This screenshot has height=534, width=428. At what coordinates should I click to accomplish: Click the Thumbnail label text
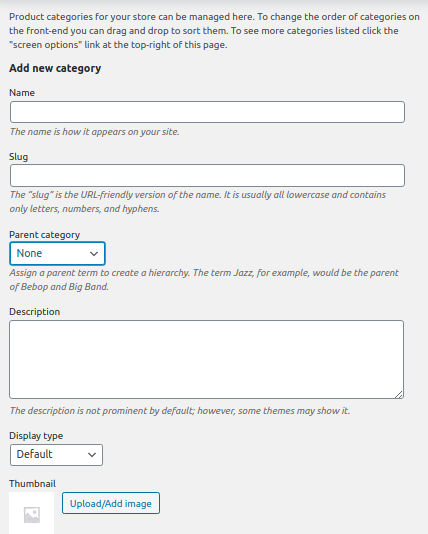[x=32, y=484]
